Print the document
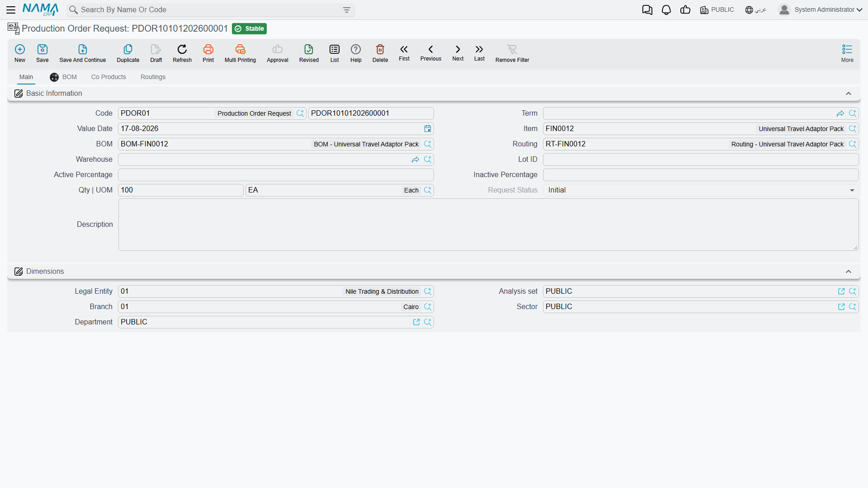This screenshot has height=488, width=868. click(208, 53)
